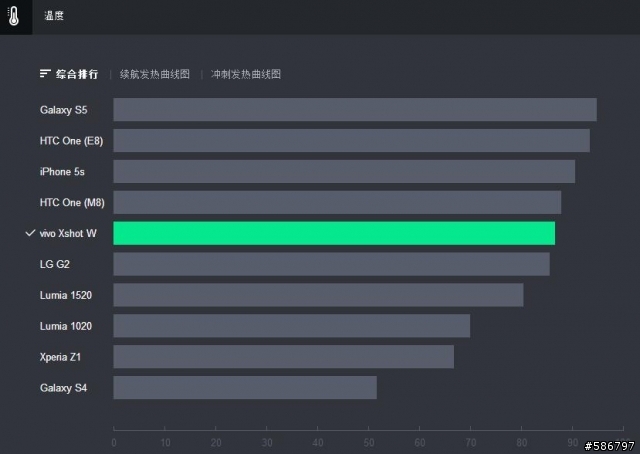The width and height of the screenshot is (640, 454).
Task: Click the 50 axis value
Action: pos(369,443)
